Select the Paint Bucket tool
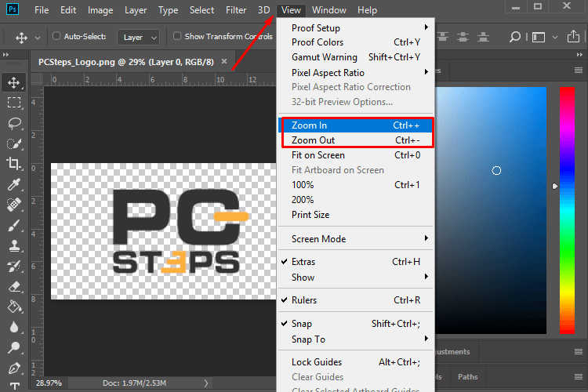 pyautogui.click(x=14, y=307)
